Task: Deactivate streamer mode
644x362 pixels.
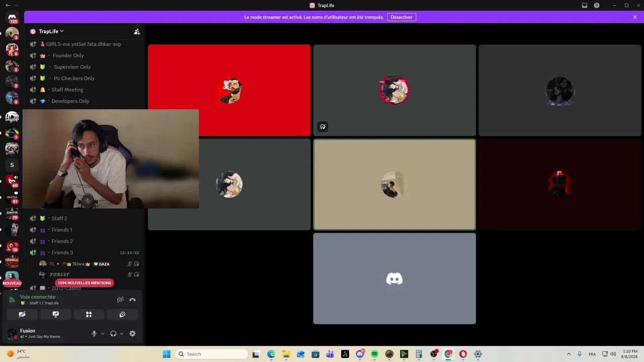Action: click(401, 17)
